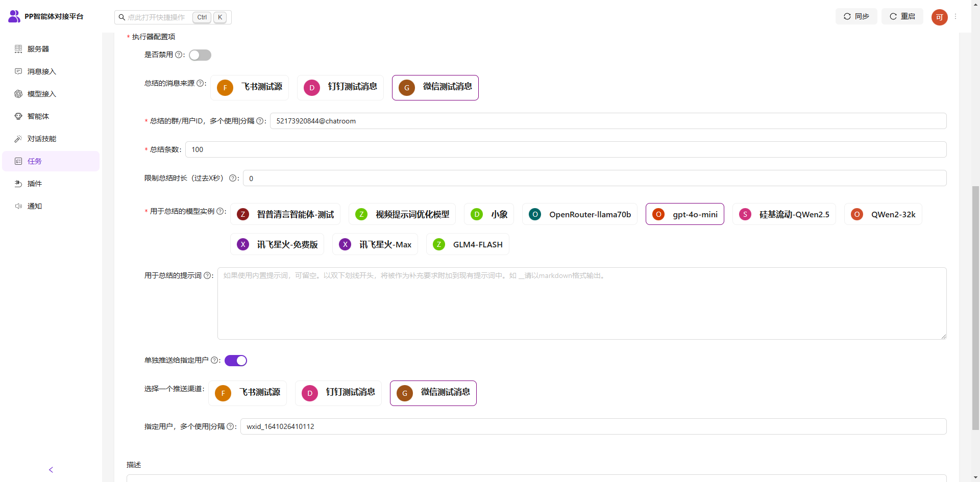
Task: Click the search magnifier icon
Action: coord(122,17)
